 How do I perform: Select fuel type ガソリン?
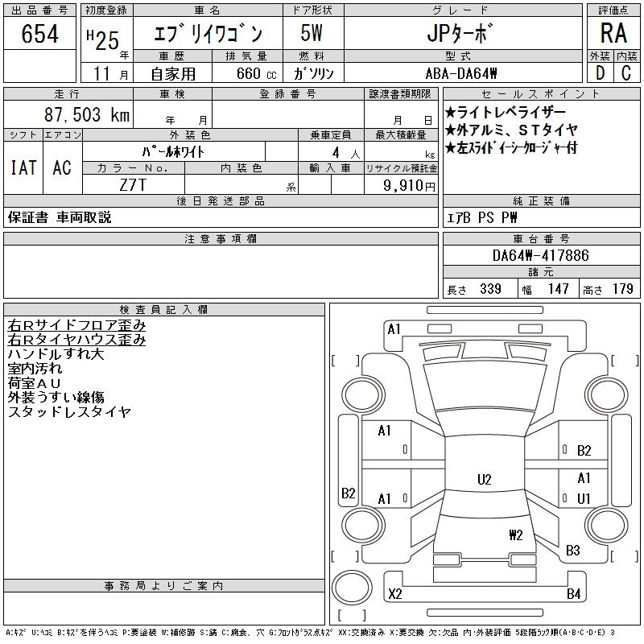pos(313,74)
